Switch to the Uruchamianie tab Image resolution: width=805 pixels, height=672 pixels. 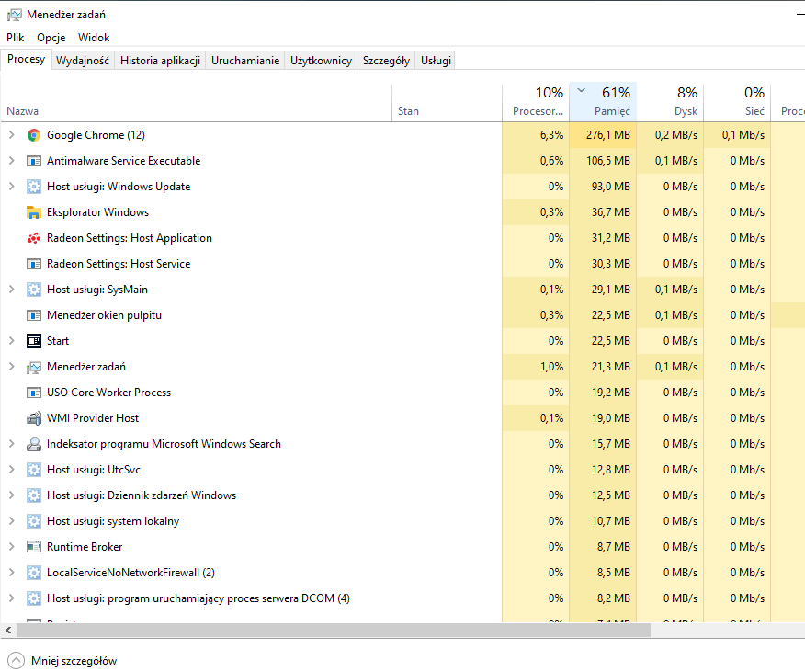pyautogui.click(x=245, y=61)
